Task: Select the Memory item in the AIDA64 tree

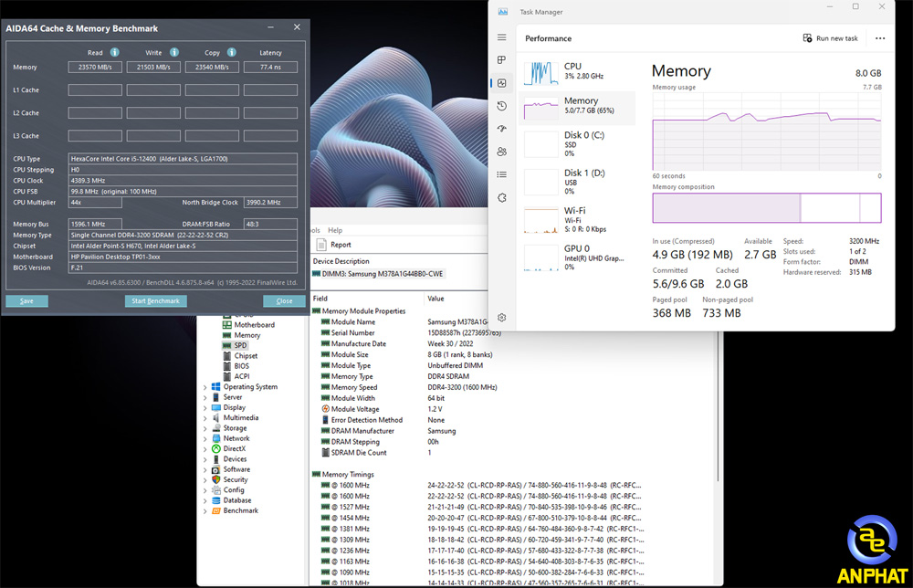Action: click(247, 335)
